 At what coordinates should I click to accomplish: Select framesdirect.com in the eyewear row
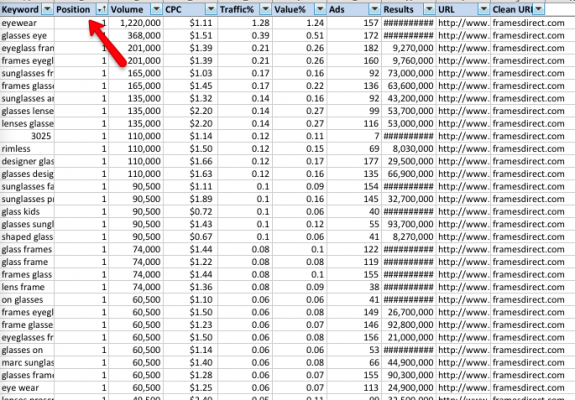(528, 23)
